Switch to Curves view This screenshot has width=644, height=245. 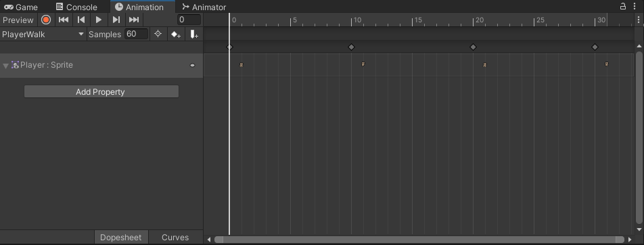tap(175, 237)
